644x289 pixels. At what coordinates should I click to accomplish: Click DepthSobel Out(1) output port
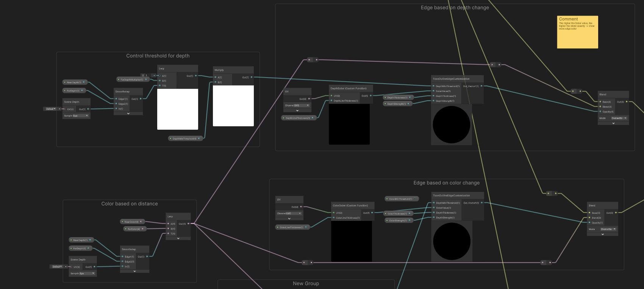371,96
